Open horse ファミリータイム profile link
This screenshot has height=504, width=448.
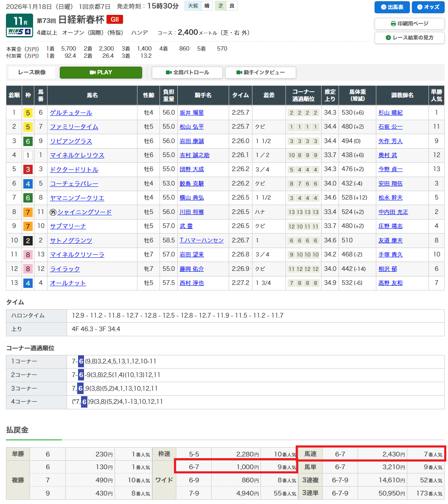(x=74, y=127)
